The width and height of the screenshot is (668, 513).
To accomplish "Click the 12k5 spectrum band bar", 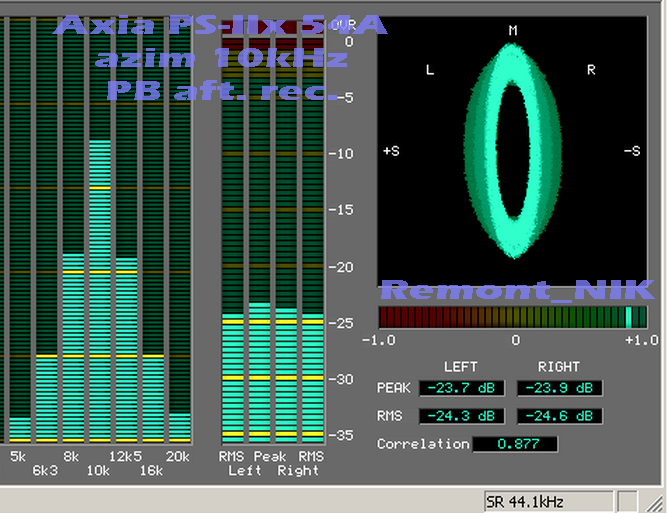I will point(126,350).
